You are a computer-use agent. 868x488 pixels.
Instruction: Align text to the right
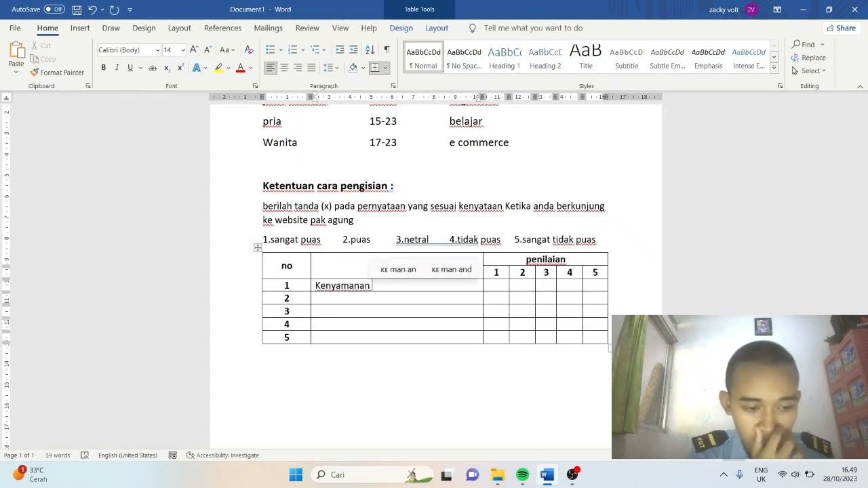[x=298, y=68]
